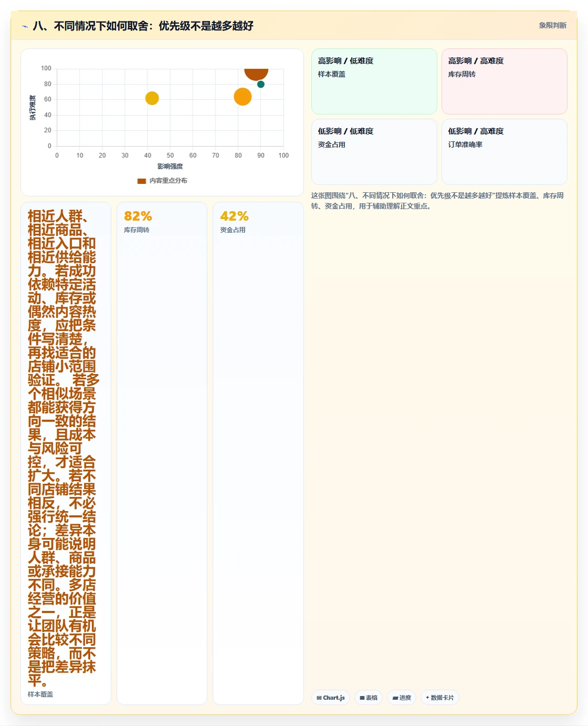Image resolution: width=588 pixels, height=726 pixels.
Task: Click the 库存周转 text in pink quadrant
Action: pos(462,74)
